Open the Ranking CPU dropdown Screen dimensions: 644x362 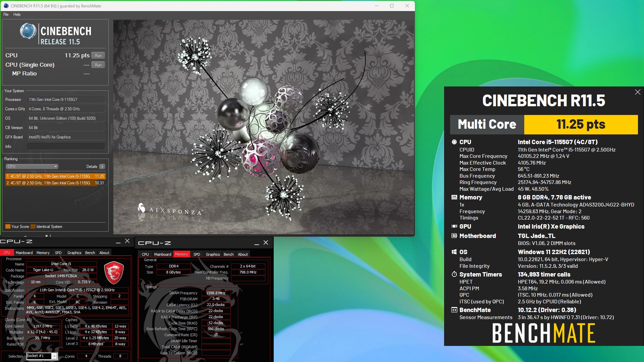(32, 167)
